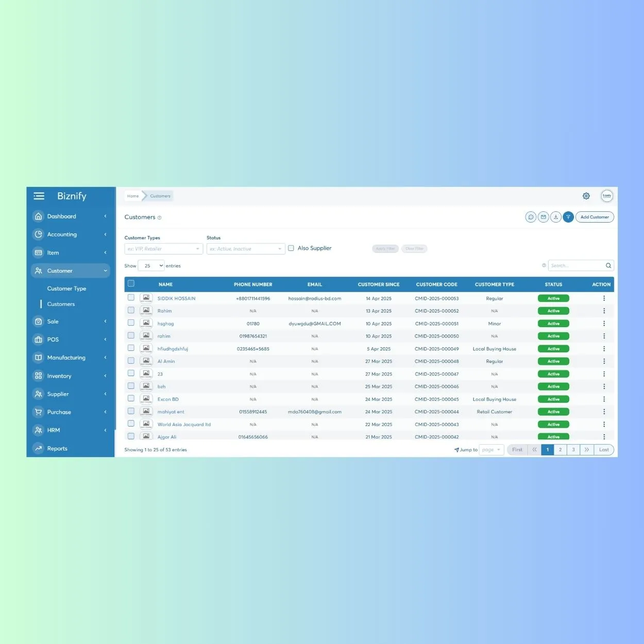Select Customer Type in the sidebar
The image size is (644, 644).
66,289
